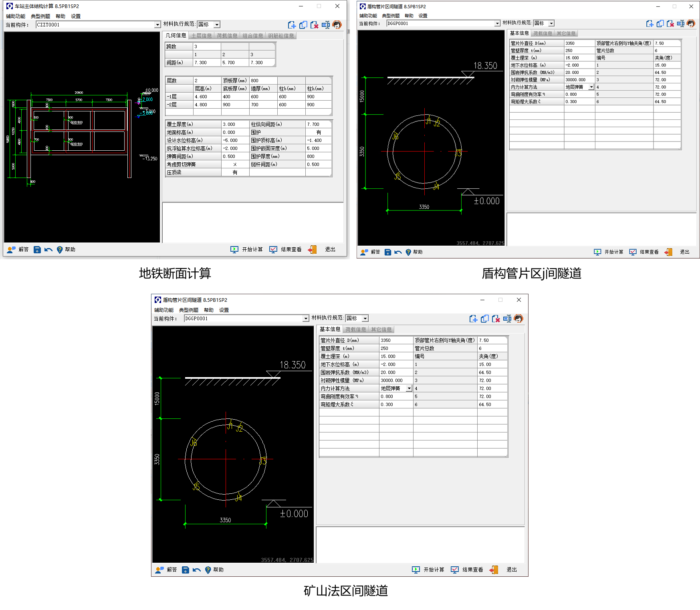Click 结果查看 in the station structure window

click(x=285, y=250)
